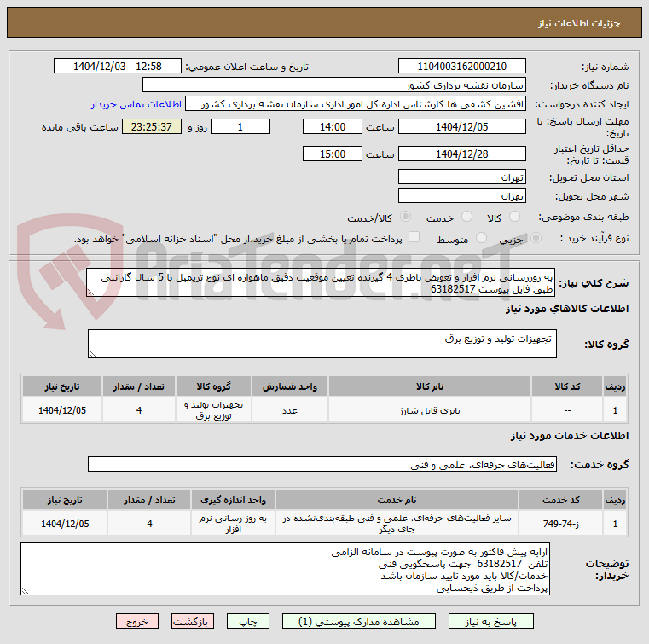Viewport: 649px width, 644px height.
Task: Click the واحد شمارش column header
Action: [x=290, y=386]
